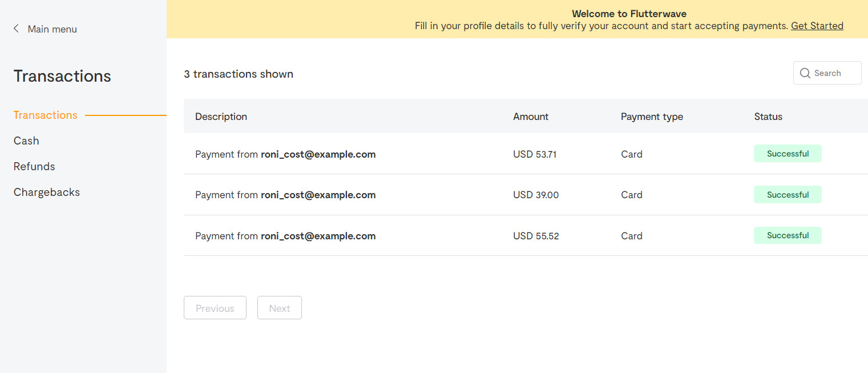Click the USD 39.00 amount cell
The height and width of the screenshot is (373, 868).
[x=536, y=195]
